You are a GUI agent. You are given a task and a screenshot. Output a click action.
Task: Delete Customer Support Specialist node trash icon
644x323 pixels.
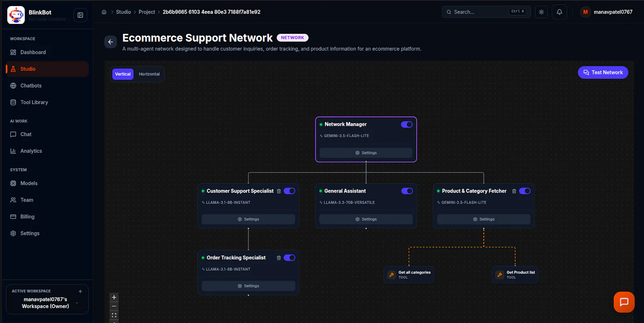[x=279, y=191]
